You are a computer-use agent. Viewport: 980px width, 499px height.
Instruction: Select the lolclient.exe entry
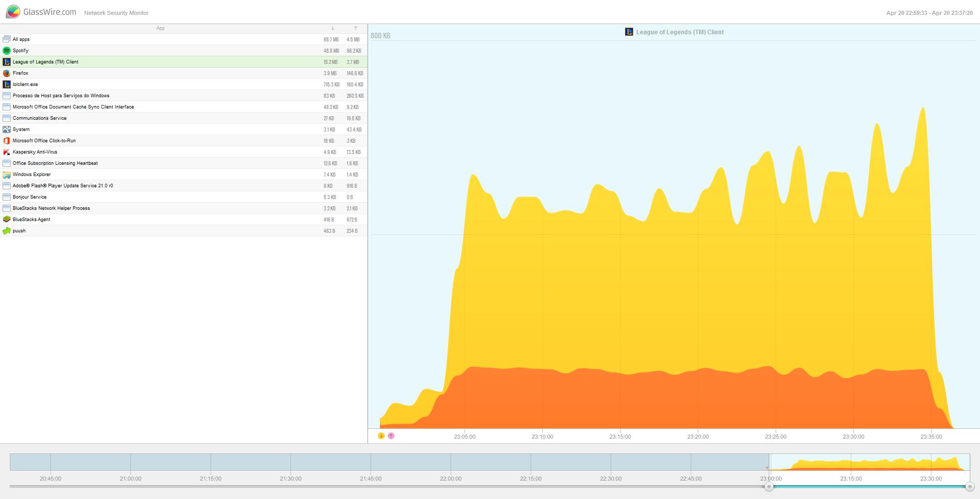(x=25, y=84)
